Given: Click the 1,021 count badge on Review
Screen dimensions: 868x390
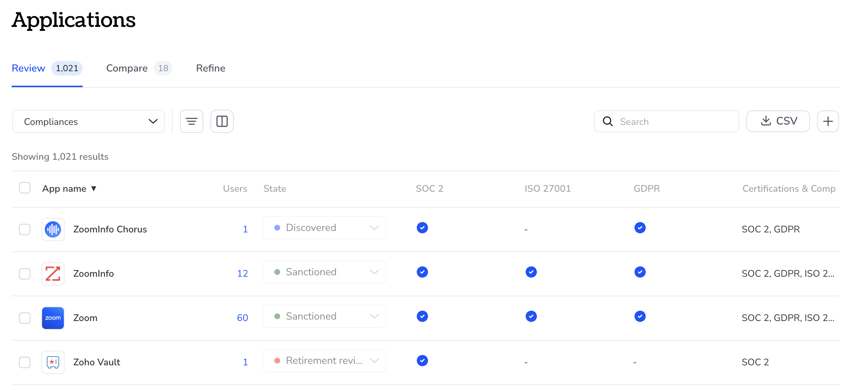Looking at the screenshot, I should click(x=67, y=68).
